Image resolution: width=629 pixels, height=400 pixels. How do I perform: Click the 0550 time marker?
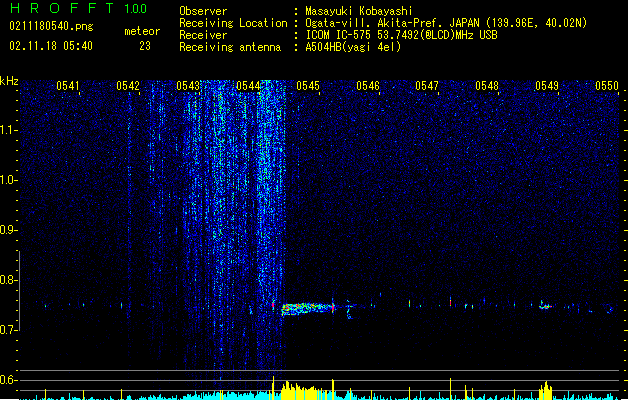(x=607, y=85)
